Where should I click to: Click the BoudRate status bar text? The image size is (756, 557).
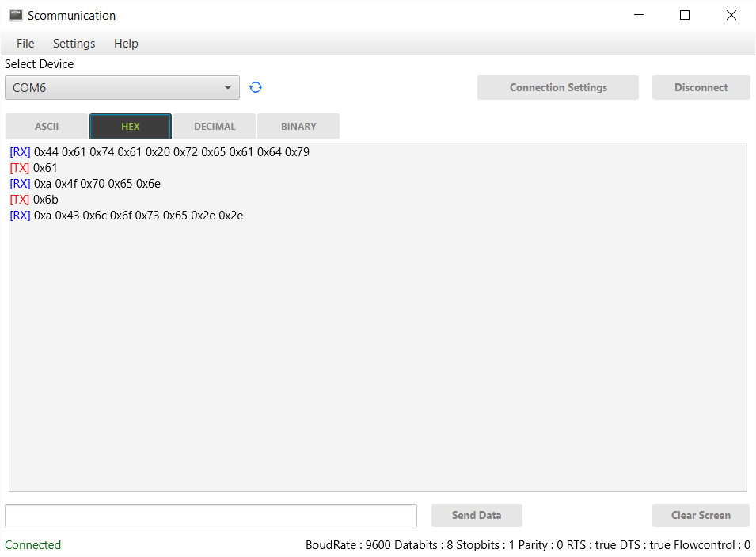(528, 545)
